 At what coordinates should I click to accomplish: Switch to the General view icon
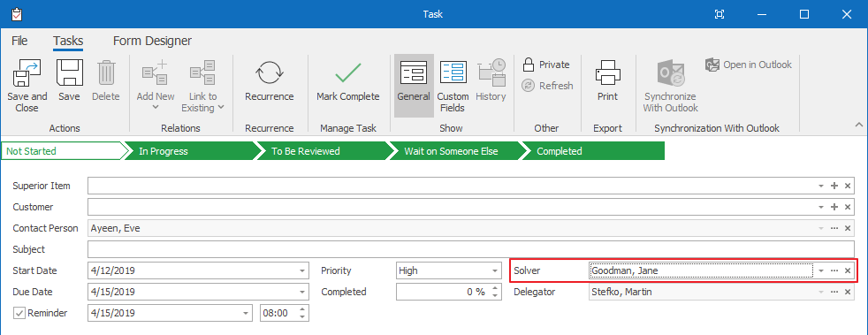(414, 72)
